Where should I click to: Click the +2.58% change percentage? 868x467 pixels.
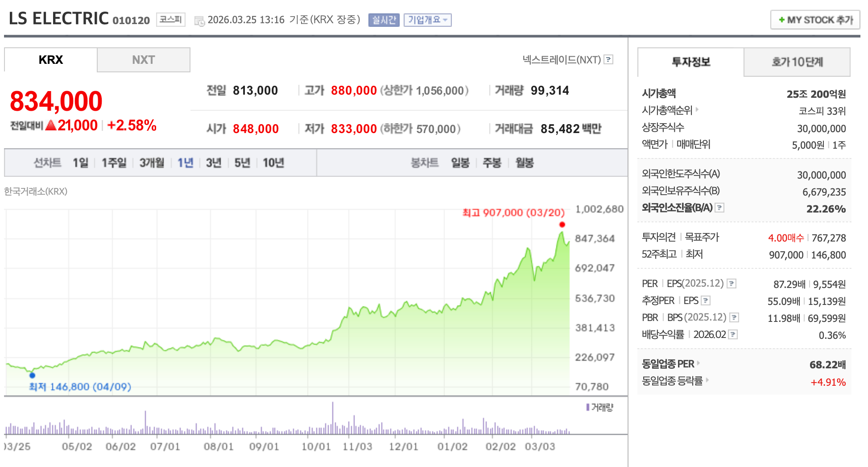[x=132, y=125]
